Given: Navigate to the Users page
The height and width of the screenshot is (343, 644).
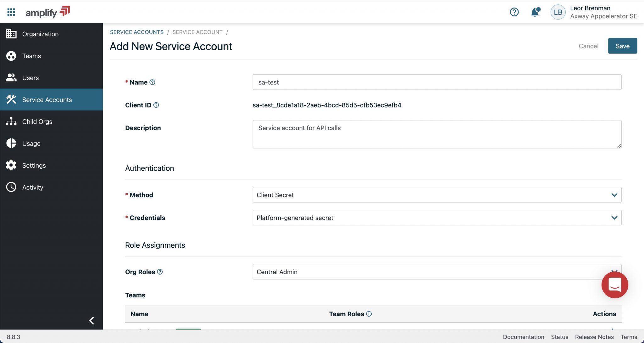Looking at the screenshot, I should tap(30, 78).
